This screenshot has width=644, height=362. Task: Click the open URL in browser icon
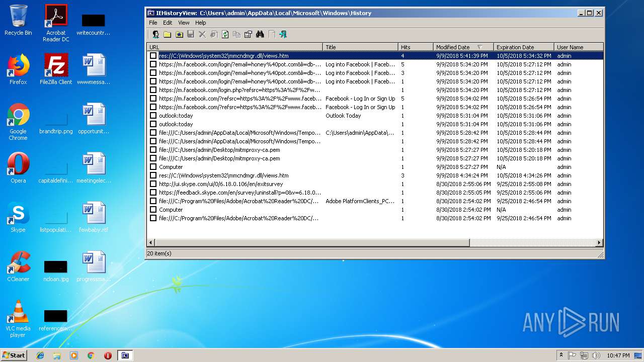214,34
